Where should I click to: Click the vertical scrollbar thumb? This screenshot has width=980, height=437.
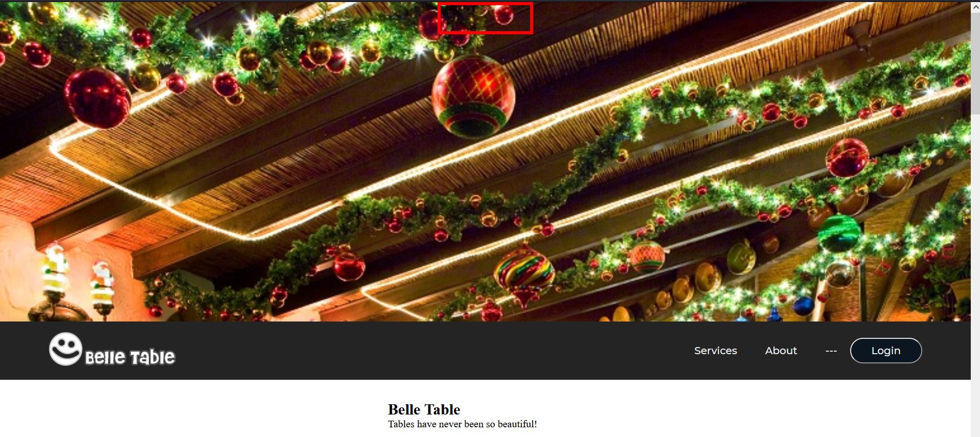point(975,59)
